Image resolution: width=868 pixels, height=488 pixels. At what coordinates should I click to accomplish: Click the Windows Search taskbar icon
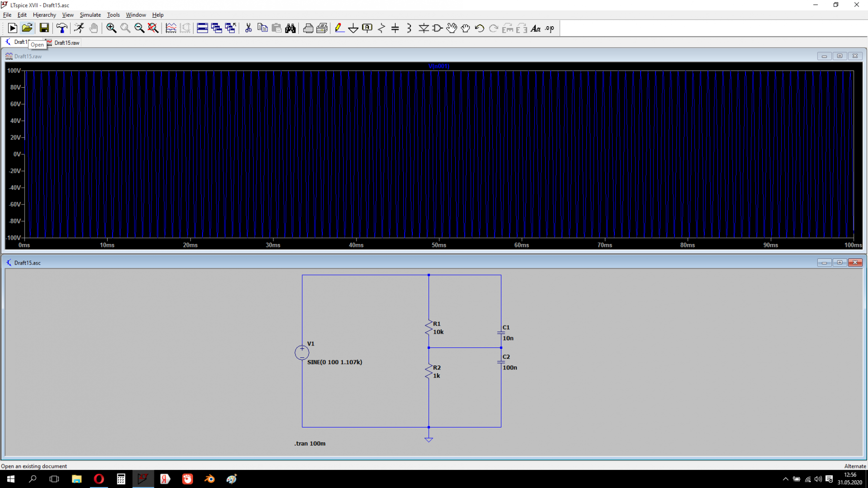click(x=32, y=479)
